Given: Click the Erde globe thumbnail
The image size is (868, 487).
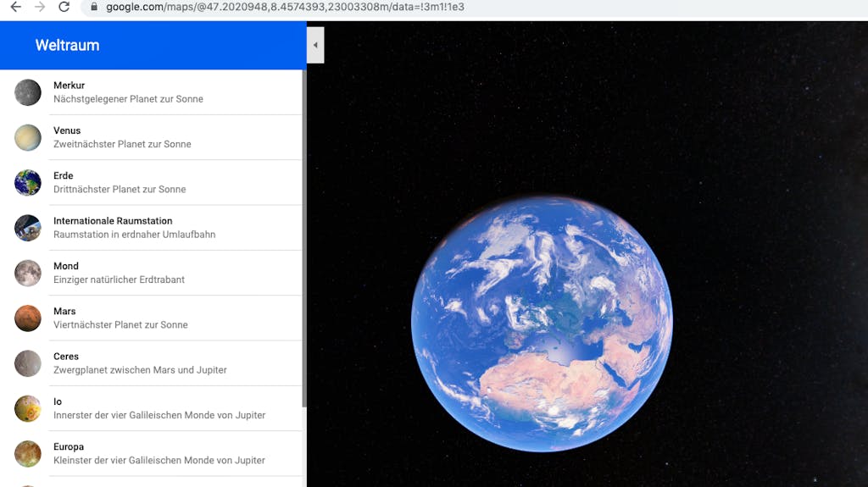Looking at the screenshot, I should (28, 183).
